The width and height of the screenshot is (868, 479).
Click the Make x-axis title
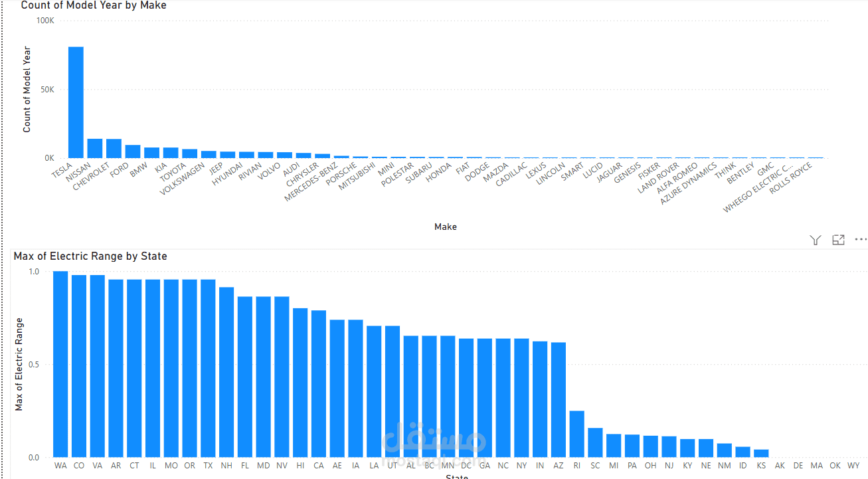click(x=446, y=227)
